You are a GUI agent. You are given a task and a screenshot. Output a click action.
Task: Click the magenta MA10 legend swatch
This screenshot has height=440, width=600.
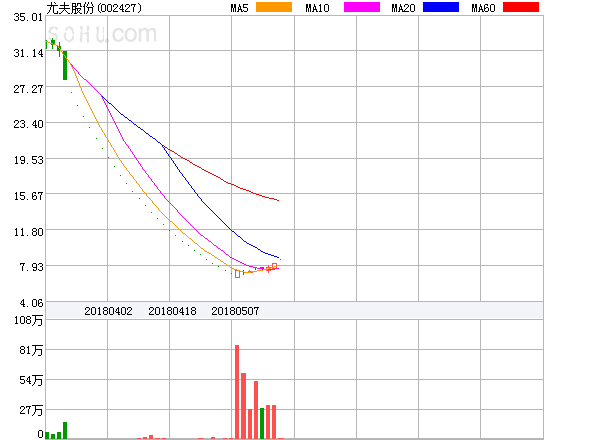pos(362,7)
